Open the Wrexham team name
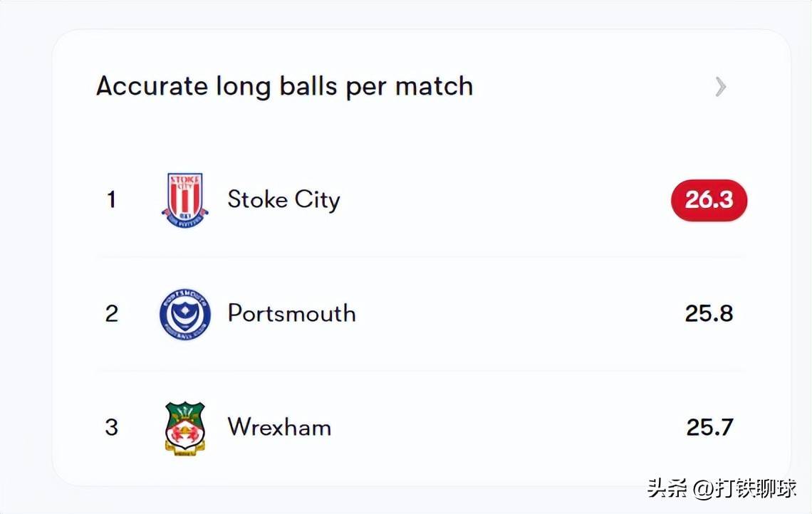 click(x=279, y=427)
